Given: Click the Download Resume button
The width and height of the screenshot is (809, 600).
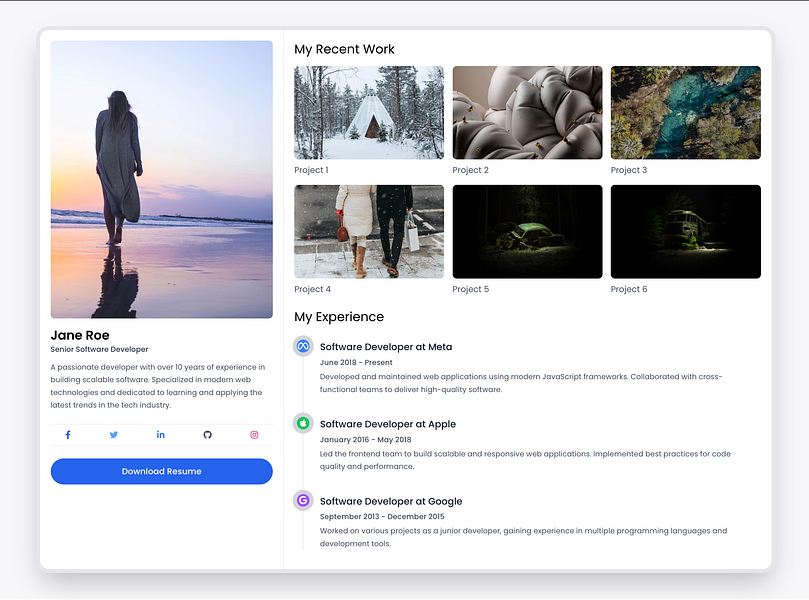Looking at the screenshot, I should [x=161, y=471].
